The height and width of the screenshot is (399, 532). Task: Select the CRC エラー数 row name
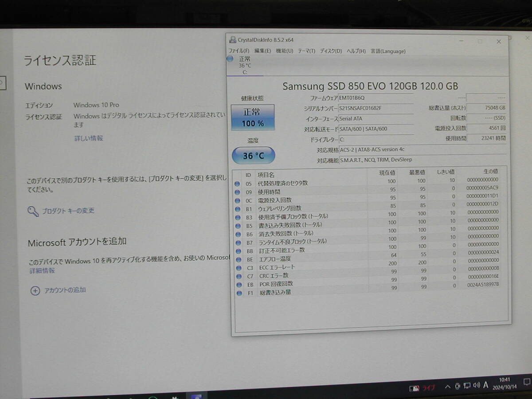[274, 276]
